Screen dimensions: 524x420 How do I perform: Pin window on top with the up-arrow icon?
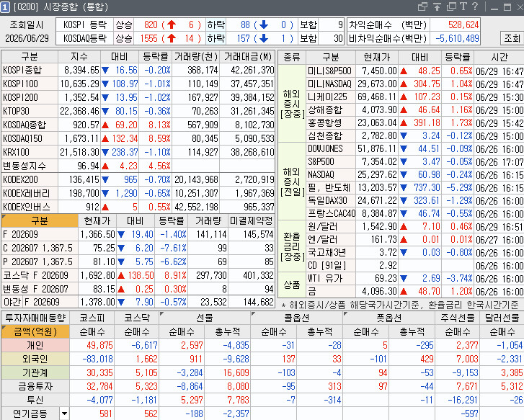pyautogui.click(x=437, y=6)
